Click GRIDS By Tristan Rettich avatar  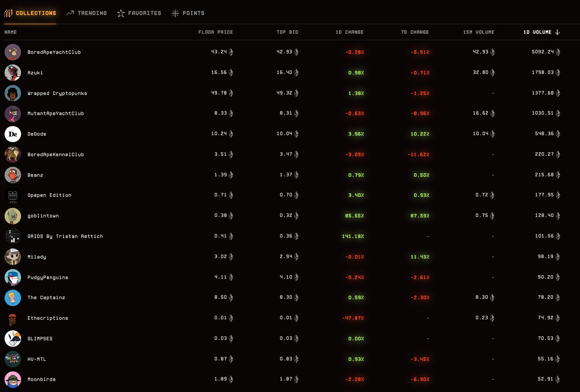coord(13,236)
